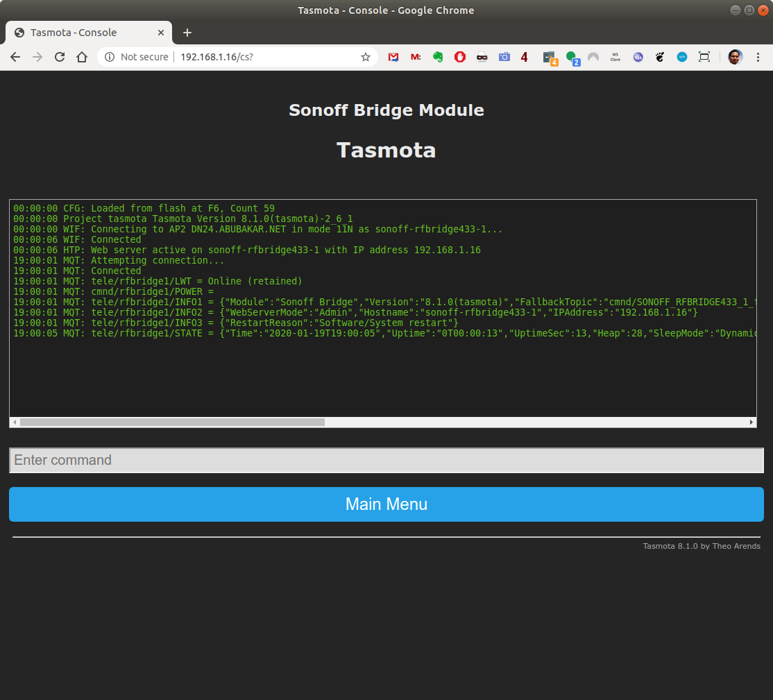Screen dimensions: 773x700
Task: Open the Chrome three-dot menu
Action: click(758, 57)
